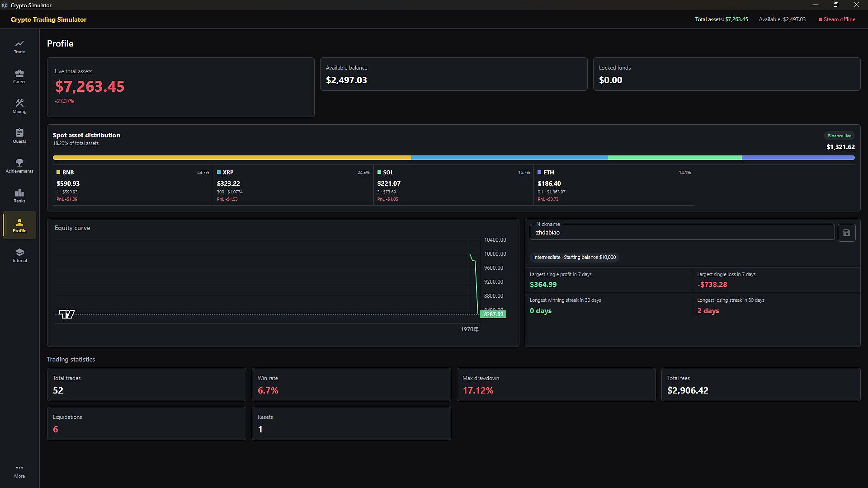View the Achievements trophy page

coord(19,166)
